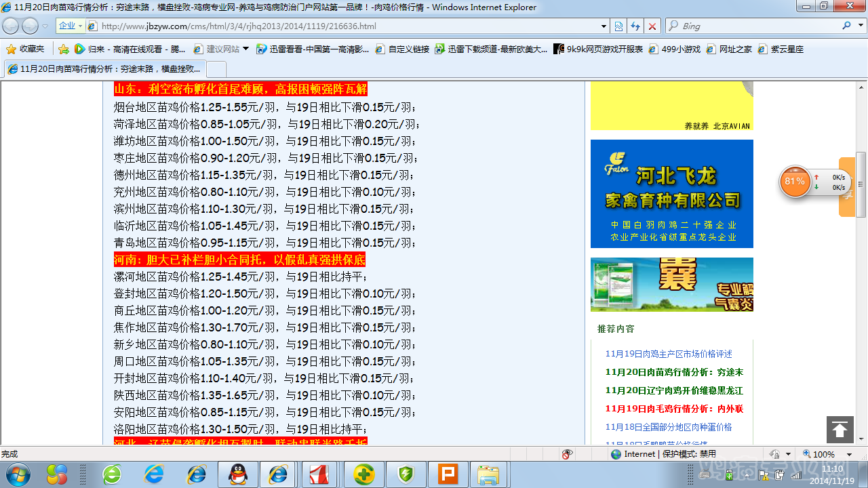Viewport: 868px width, 488px height.
Task: Click the 河北飞龙家禽育种有限公司 ad banner
Action: (671, 194)
